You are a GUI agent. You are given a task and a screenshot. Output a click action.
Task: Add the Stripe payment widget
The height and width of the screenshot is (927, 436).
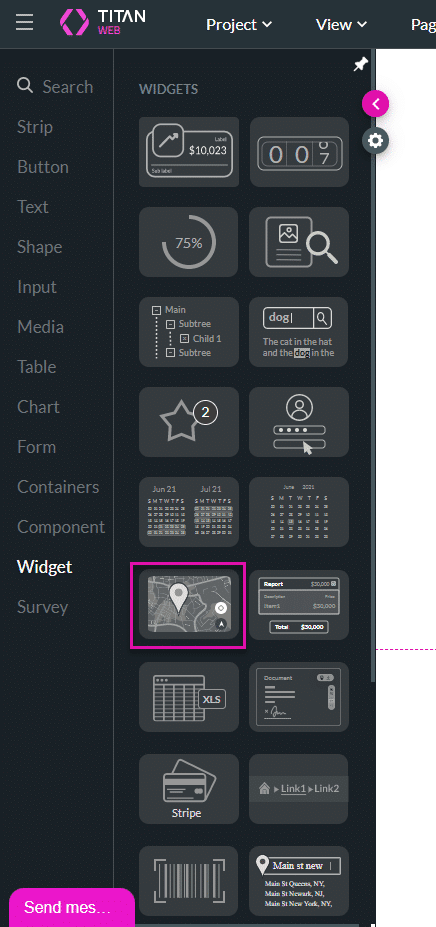[189, 789]
